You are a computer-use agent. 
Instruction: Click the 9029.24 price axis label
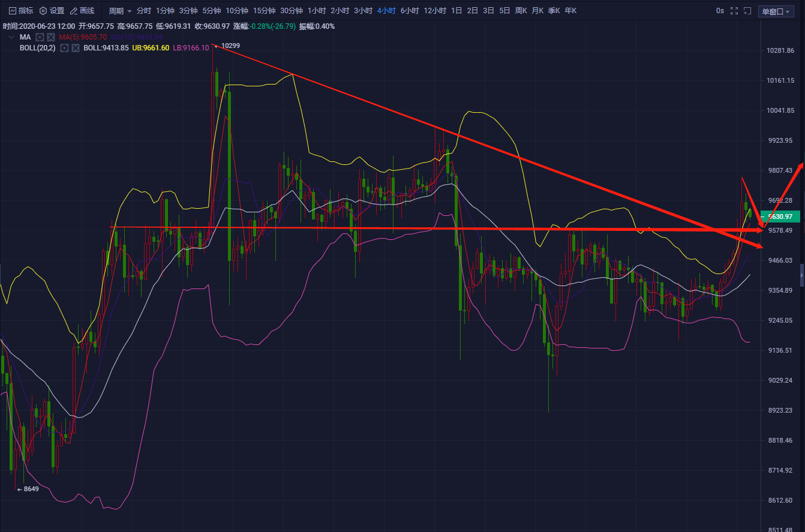[780, 380]
